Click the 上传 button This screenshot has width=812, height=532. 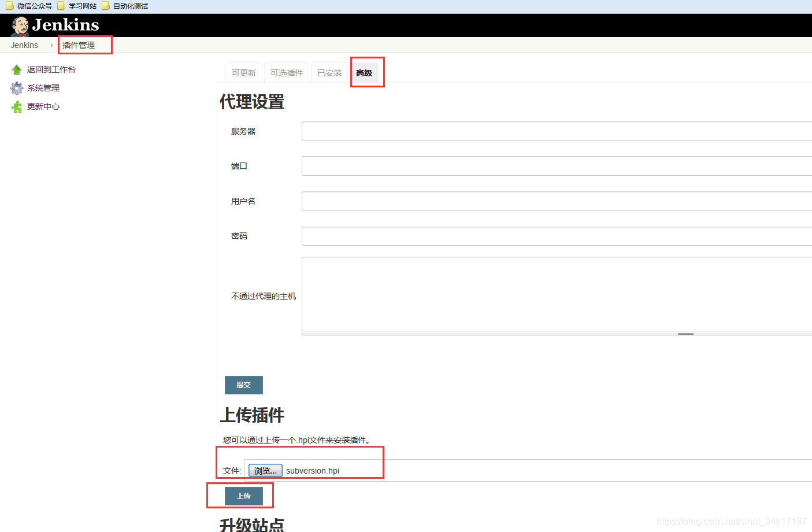pos(244,496)
